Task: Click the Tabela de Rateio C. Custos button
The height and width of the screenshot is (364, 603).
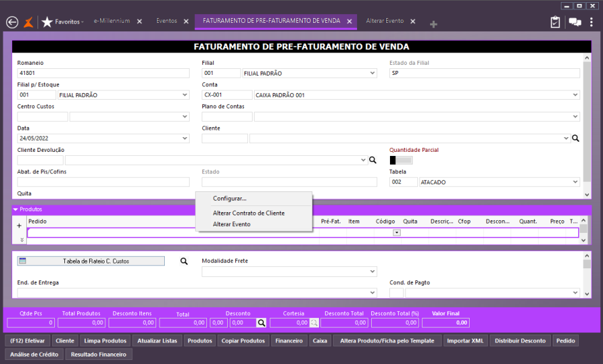Action: coord(91,261)
